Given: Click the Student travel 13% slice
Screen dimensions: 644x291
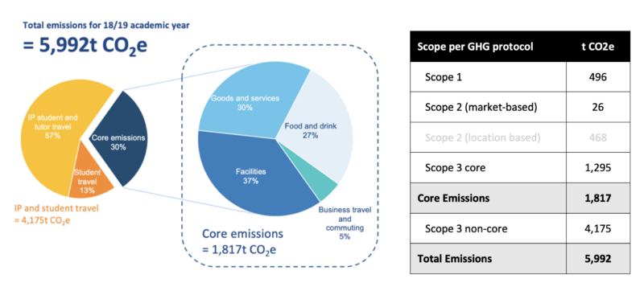Looking at the screenshot, I should (89, 180).
